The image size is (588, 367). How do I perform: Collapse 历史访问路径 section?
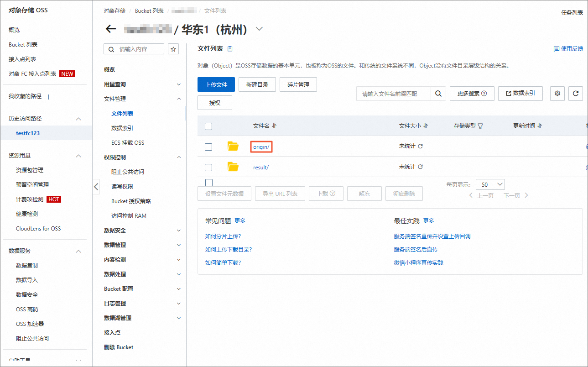click(78, 119)
